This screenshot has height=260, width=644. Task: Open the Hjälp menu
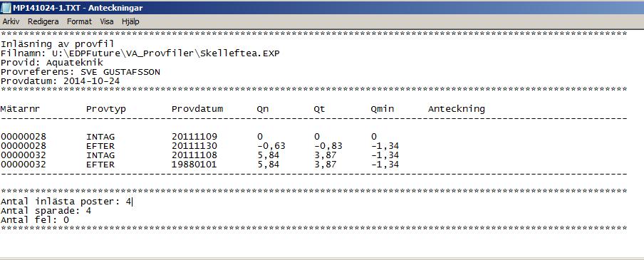point(130,21)
